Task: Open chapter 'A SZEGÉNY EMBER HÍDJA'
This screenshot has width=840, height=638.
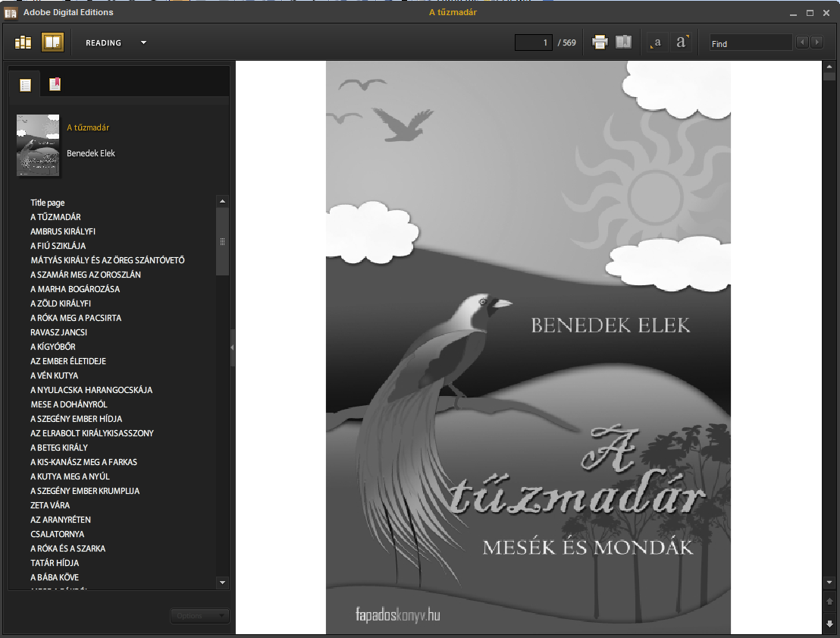Action: (76, 420)
